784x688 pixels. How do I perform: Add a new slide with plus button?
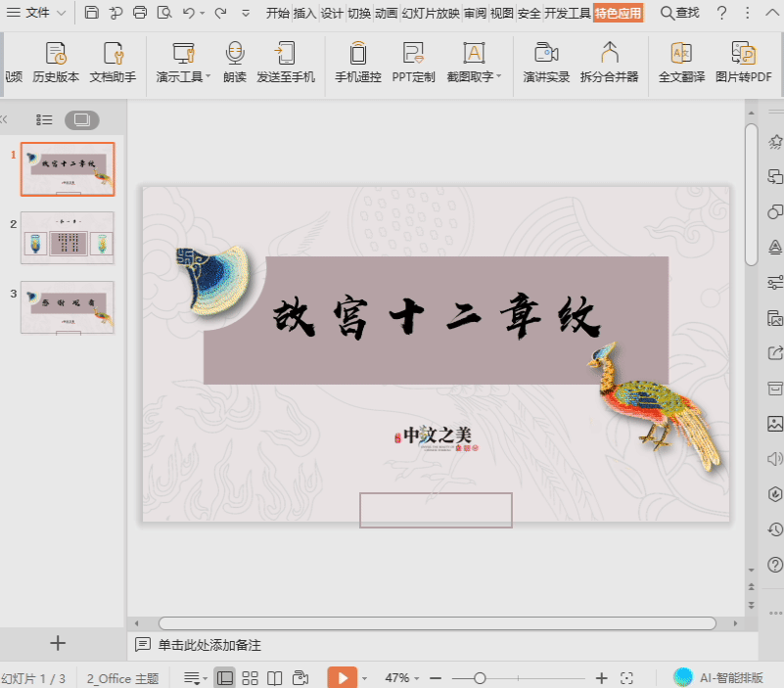pyautogui.click(x=58, y=643)
